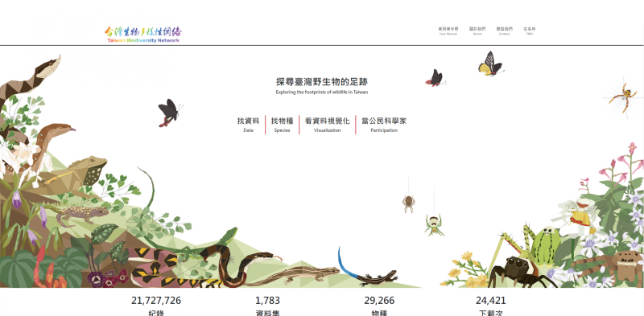Click the 29,266 species count

point(379,301)
